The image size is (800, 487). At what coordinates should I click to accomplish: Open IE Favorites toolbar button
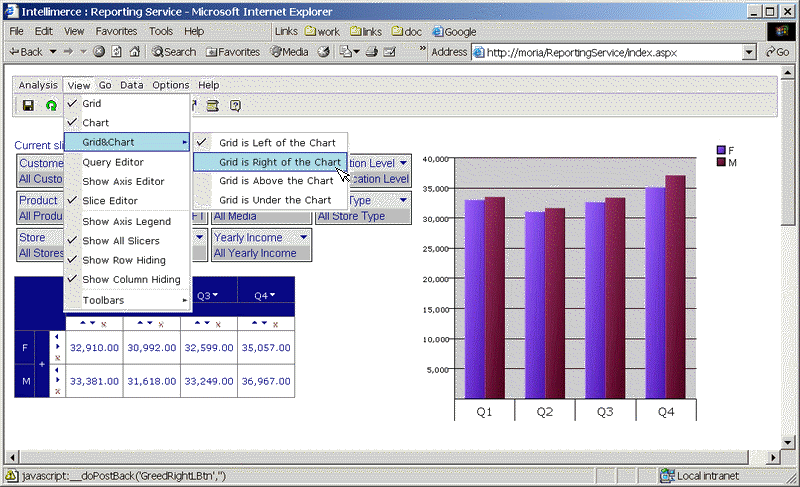[x=233, y=52]
